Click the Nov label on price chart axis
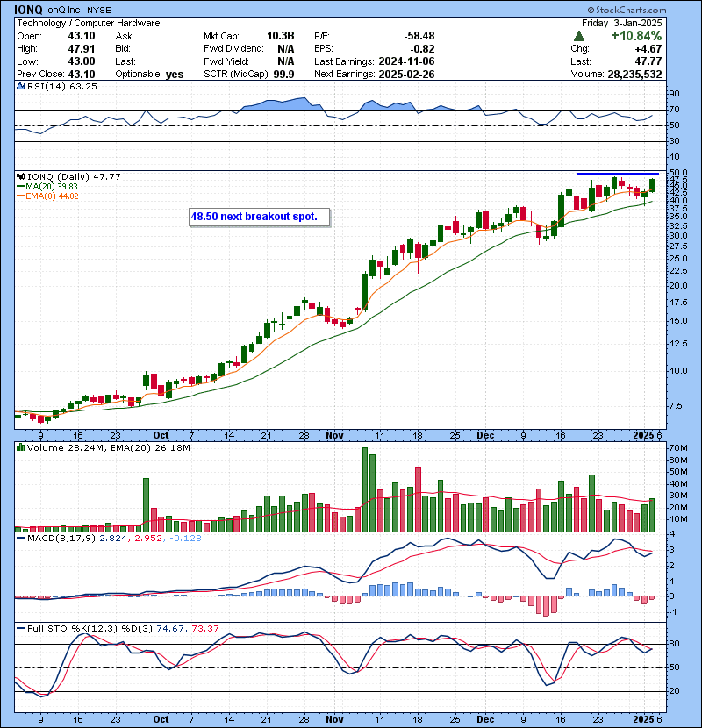 click(334, 436)
